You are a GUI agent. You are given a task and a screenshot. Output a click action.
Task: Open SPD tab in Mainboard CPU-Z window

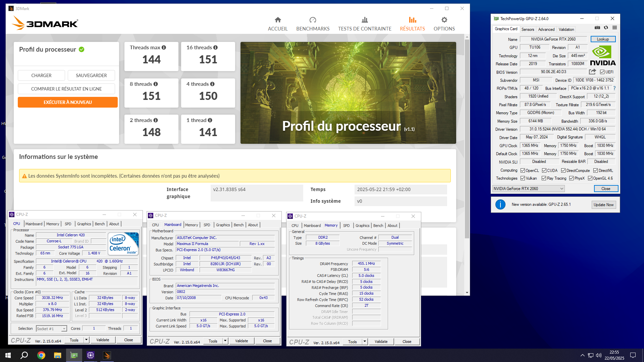coord(207,225)
